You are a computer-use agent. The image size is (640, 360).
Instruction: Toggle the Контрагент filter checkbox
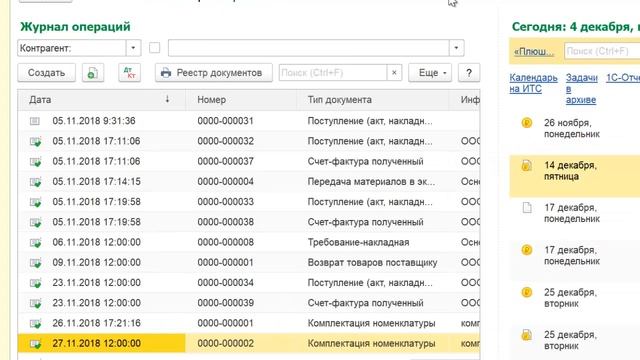[x=155, y=48]
